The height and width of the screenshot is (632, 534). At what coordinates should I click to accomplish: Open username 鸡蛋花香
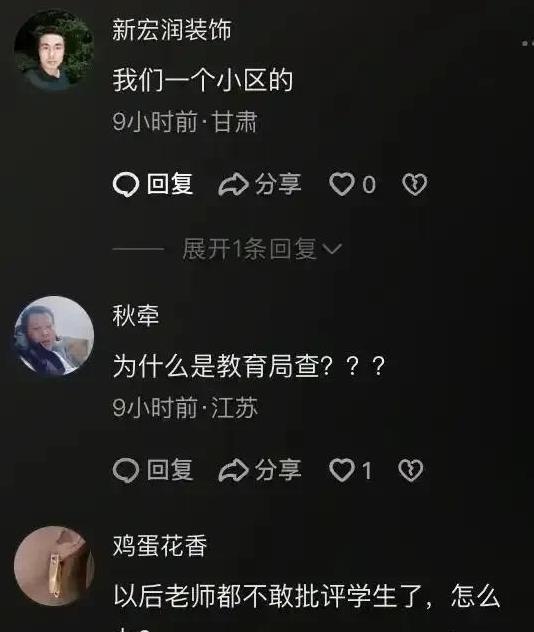pyautogui.click(x=160, y=545)
